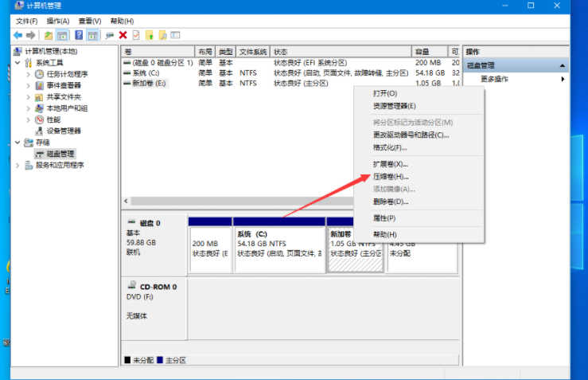The width and height of the screenshot is (588, 380).
Task: Click the red X delete toolbar icon
Action: pyautogui.click(x=123, y=35)
